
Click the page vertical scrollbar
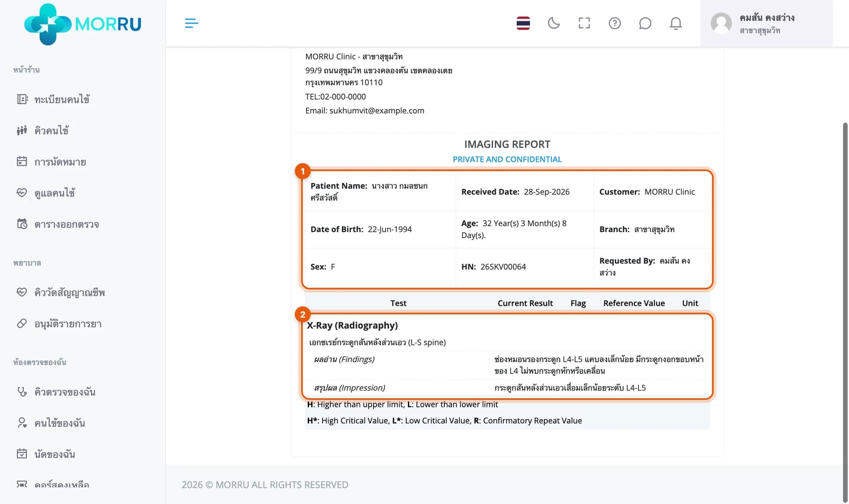(845, 313)
